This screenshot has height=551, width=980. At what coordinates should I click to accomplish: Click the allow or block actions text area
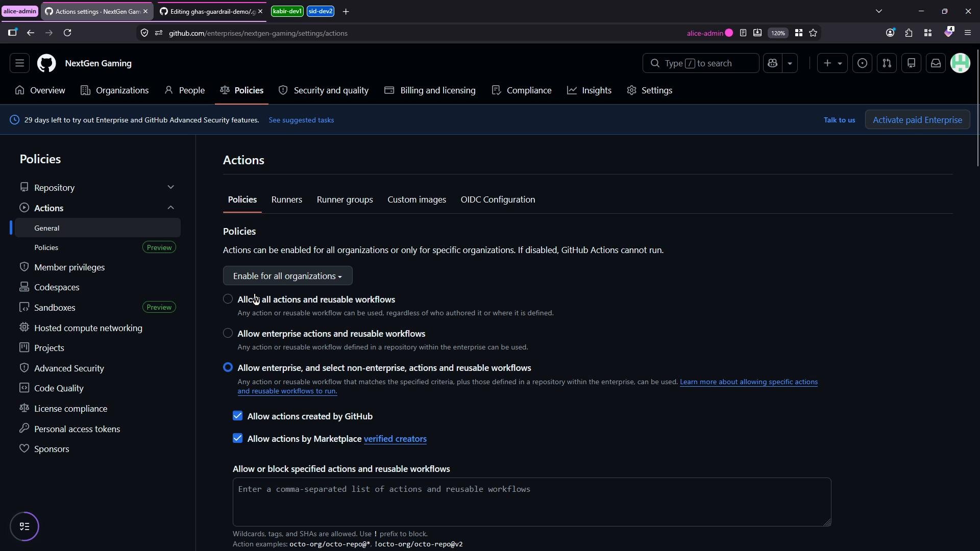pyautogui.click(x=532, y=502)
